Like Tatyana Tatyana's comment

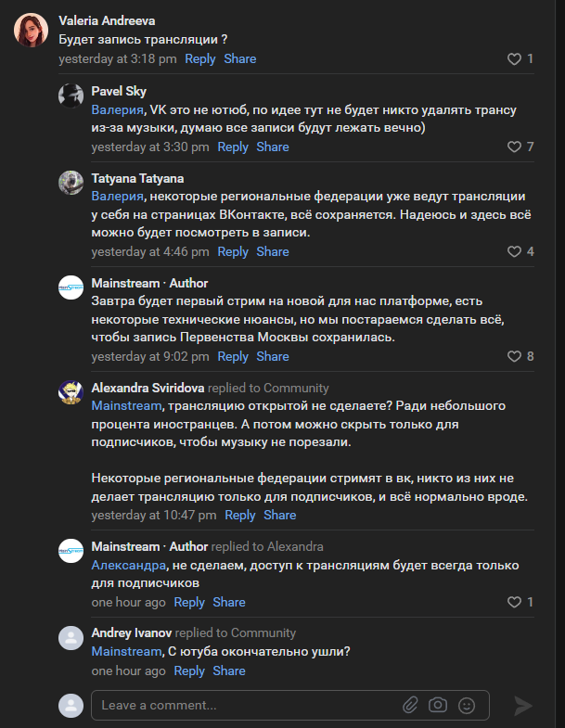[x=514, y=251]
